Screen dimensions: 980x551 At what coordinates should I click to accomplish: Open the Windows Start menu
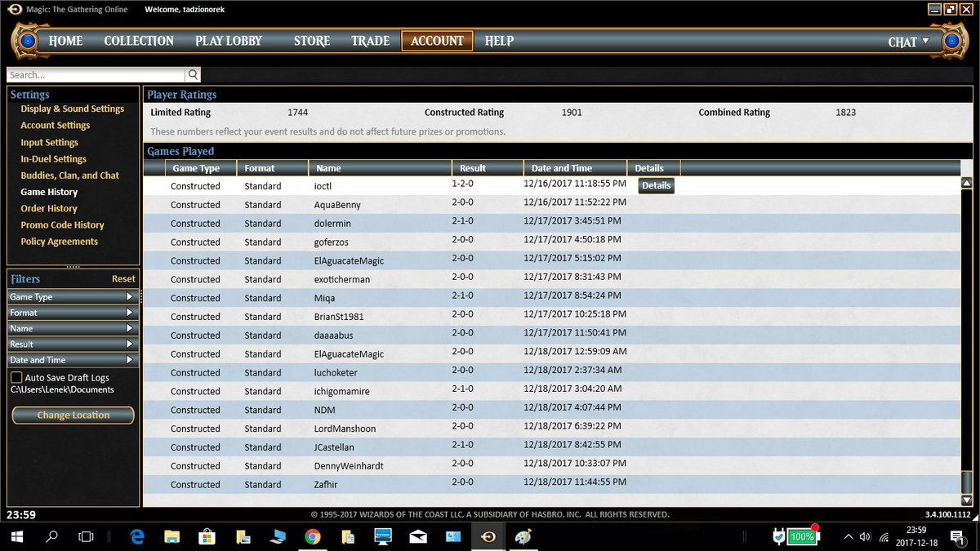click(x=17, y=536)
